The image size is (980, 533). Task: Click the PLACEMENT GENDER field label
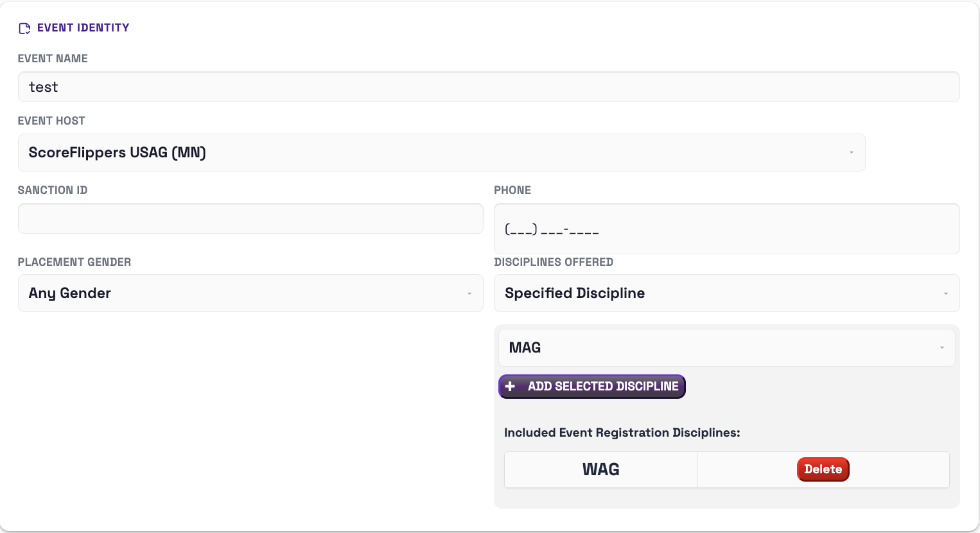pos(74,262)
